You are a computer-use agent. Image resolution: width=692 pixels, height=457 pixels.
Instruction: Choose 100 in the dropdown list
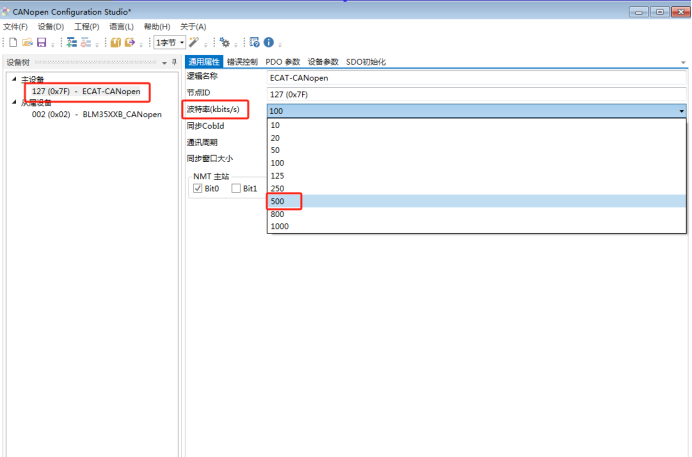477,163
